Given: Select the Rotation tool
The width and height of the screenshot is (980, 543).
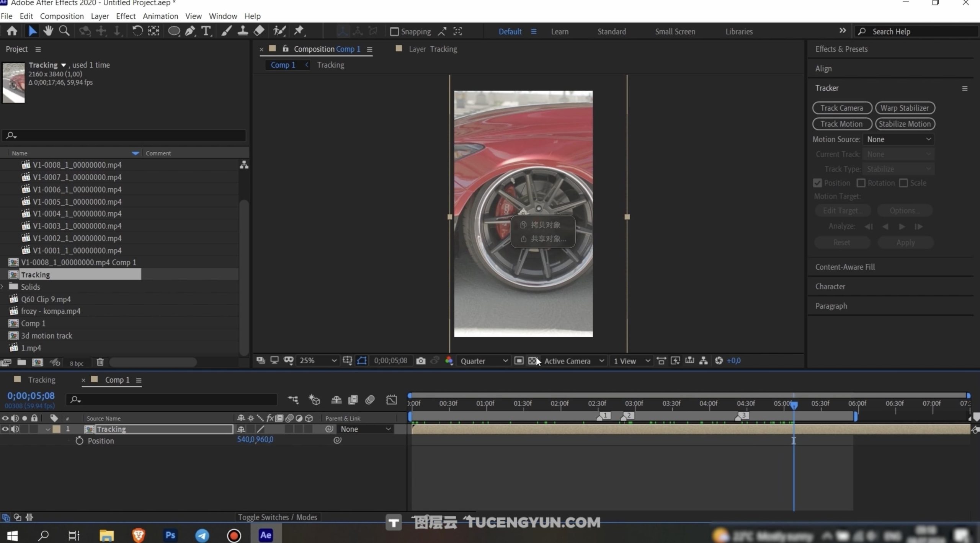Looking at the screenshot, I should click(x=137, y=31).
